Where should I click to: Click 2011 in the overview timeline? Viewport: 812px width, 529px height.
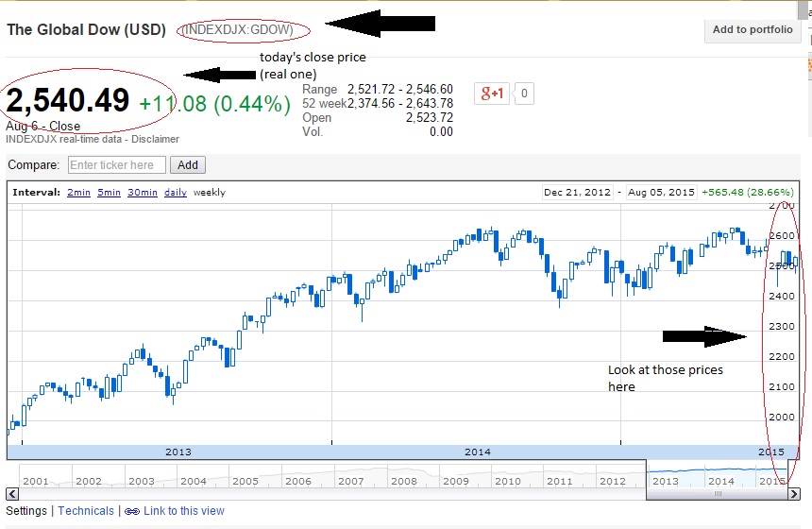click(x=560, y=482)
